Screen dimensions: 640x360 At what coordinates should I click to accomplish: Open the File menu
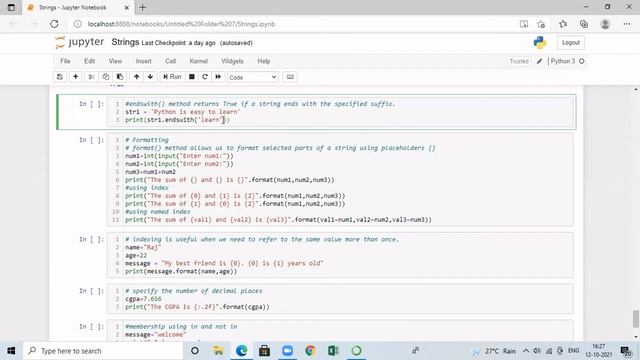[x=65, y=61]
